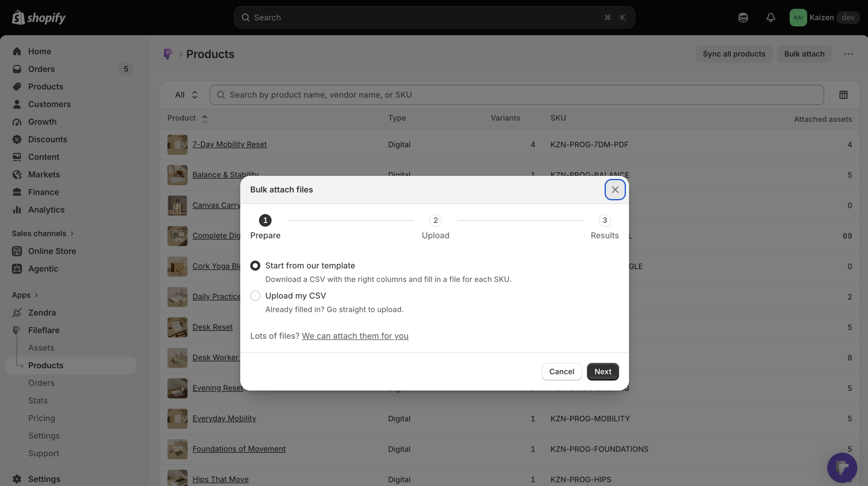Viewport: 868px width, 486px height.
Task: Open the column layout icon
Action: pos(844,95)
